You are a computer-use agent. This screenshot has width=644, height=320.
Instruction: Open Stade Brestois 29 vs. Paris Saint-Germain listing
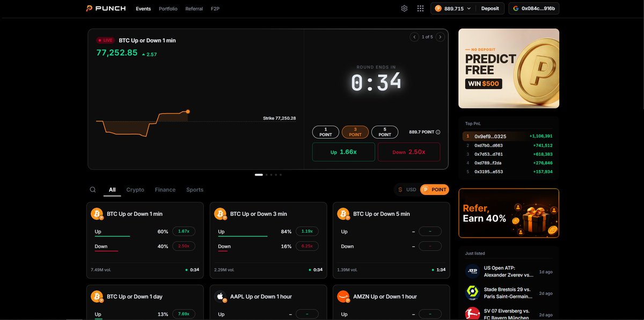point(509,293)
